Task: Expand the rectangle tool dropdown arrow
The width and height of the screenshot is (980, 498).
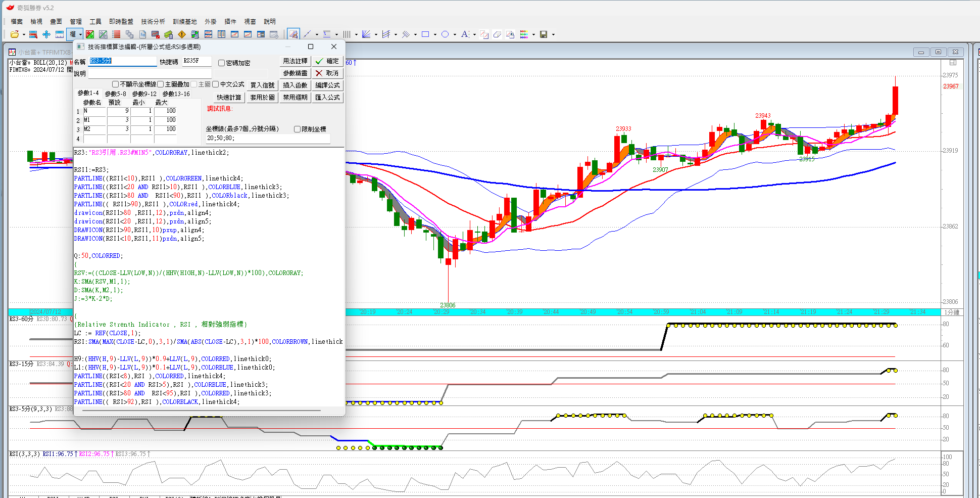Action: pos(435,35)
